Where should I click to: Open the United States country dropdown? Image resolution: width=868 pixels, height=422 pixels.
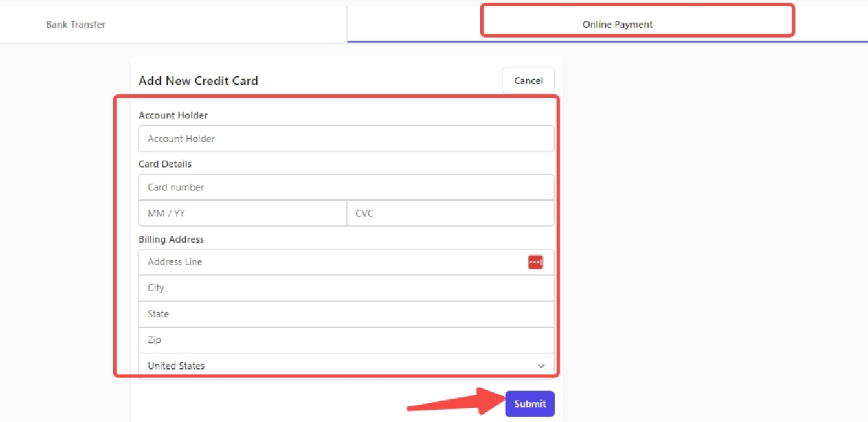346,366
